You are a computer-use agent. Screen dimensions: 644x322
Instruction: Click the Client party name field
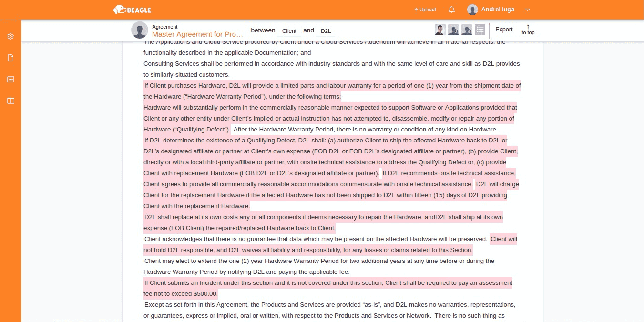point(289,31)
